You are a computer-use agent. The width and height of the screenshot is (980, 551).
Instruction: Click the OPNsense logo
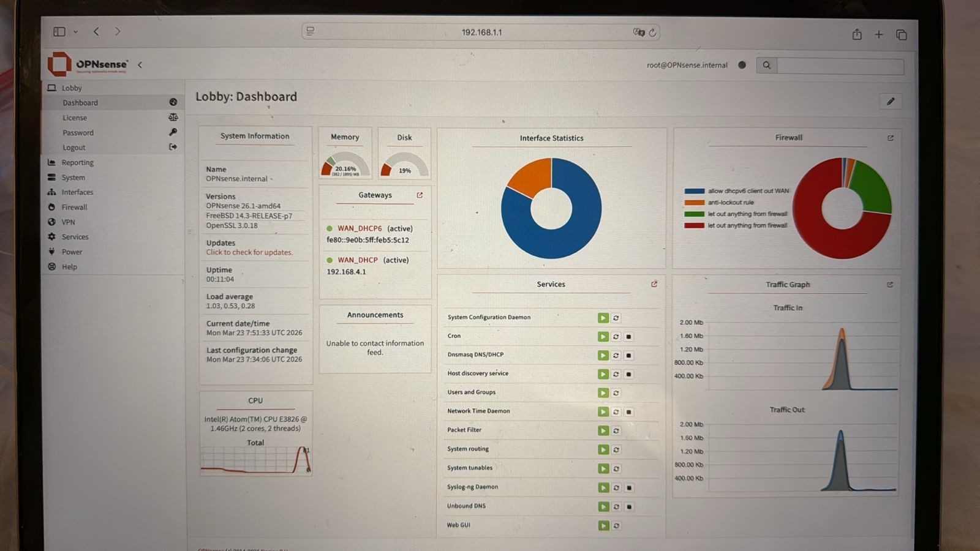click(x=88, y=64)
